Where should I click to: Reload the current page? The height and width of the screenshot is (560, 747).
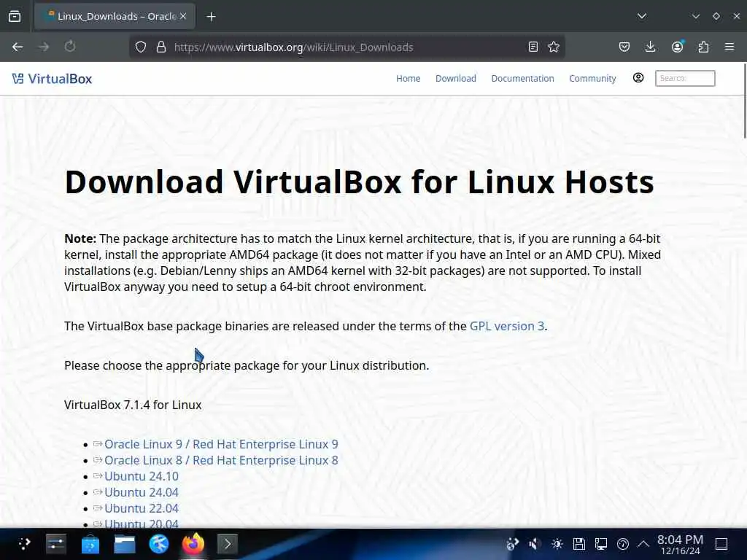[70, 47]
